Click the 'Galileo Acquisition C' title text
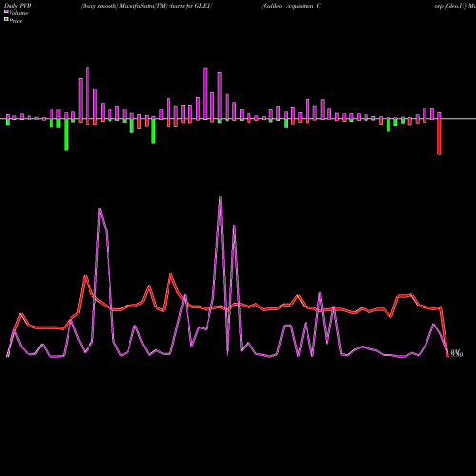The width and height of the screenshot is (476, 476). pyautogui.click(x=291, y=6)
